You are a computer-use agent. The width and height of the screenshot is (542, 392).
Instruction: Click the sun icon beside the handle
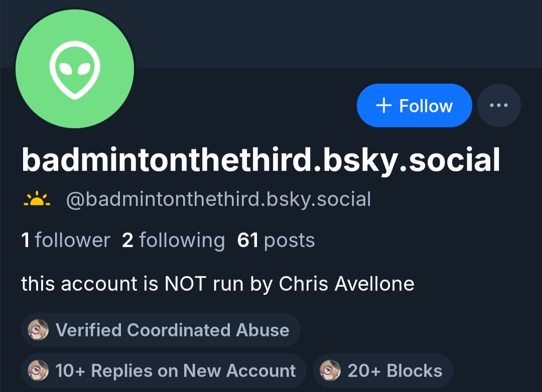pos(37,200)
